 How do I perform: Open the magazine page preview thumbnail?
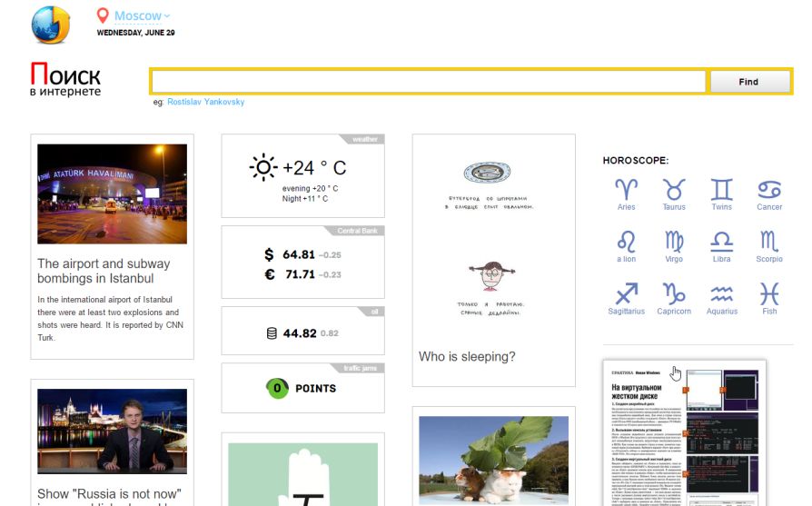(x=684, y=433)
